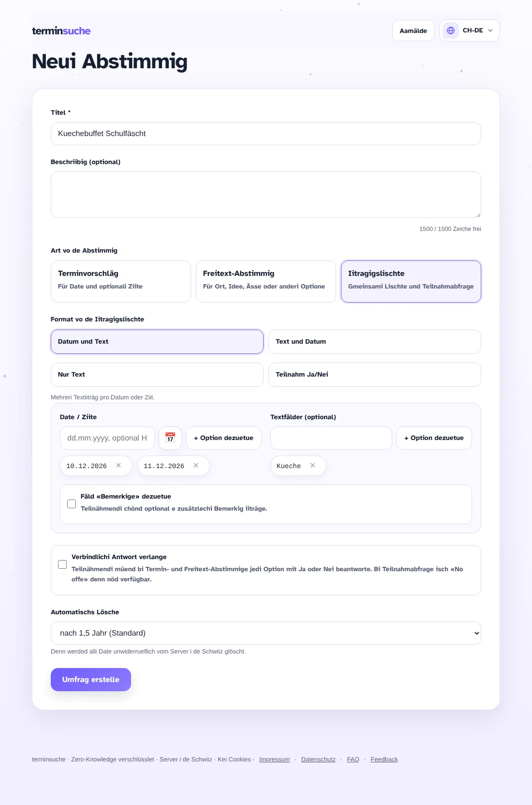
Task: Click the '1500 / 1500 Zeiche frei' counter
Action: (450, 229)
